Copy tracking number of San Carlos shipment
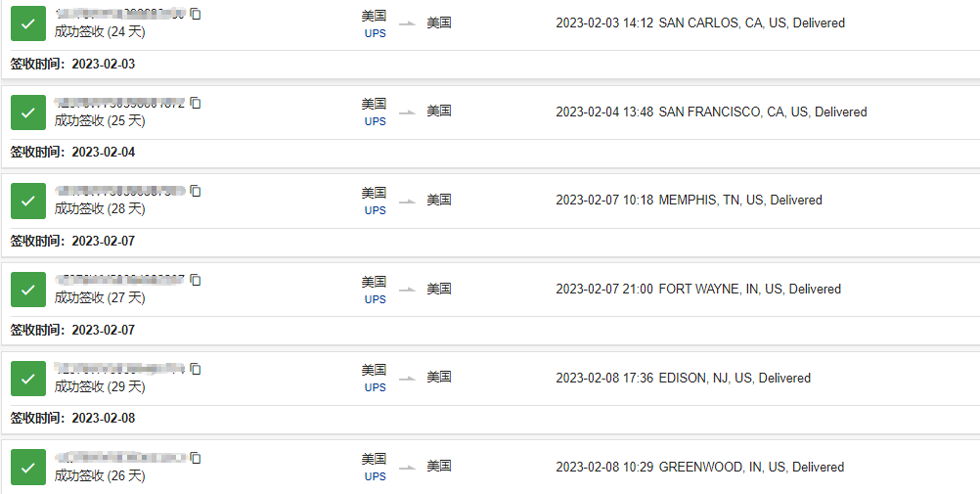The image size is (980, 494). [x=196, y=14]
